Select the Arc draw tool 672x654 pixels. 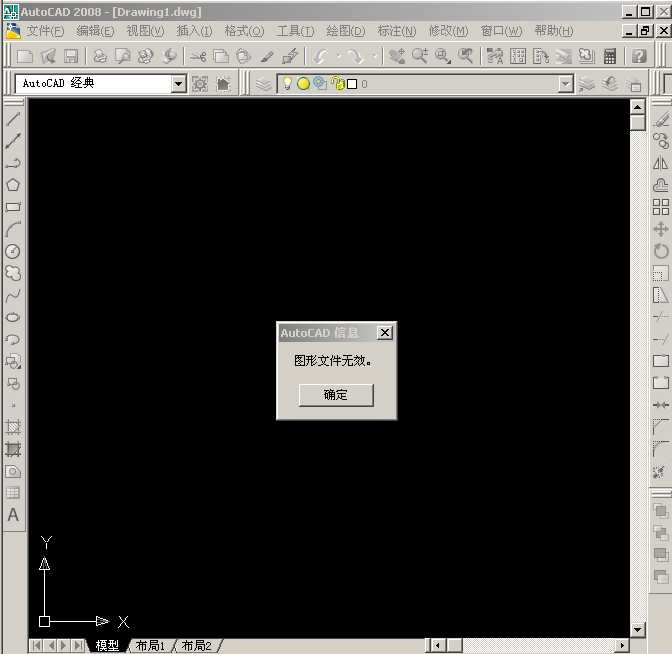(x=13, y=229)
